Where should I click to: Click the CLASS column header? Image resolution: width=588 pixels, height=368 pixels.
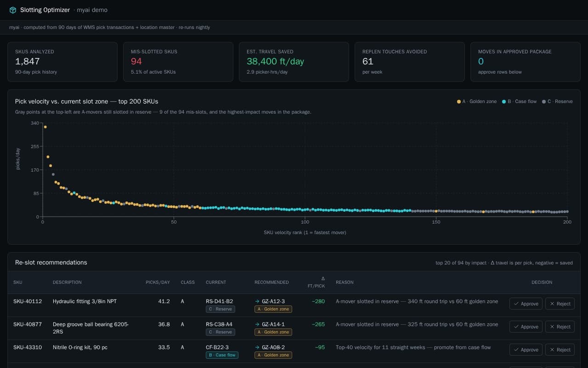click(188, 282)
